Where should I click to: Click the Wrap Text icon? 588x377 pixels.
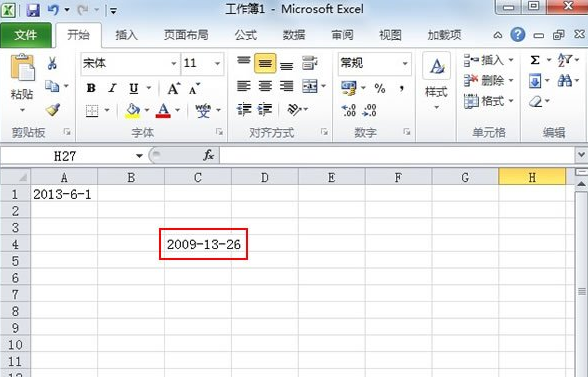click(310, 63)
